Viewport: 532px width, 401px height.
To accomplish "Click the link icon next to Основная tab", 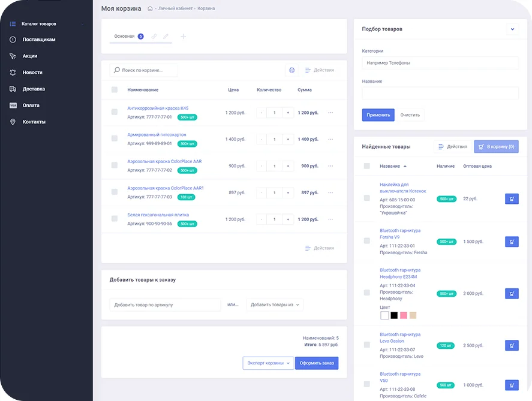I will [x=154, y=37].
